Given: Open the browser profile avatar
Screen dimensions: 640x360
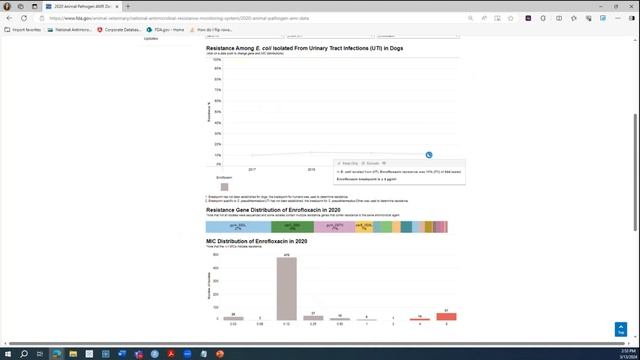Looking at the screenshot, I should click(7, 7).
